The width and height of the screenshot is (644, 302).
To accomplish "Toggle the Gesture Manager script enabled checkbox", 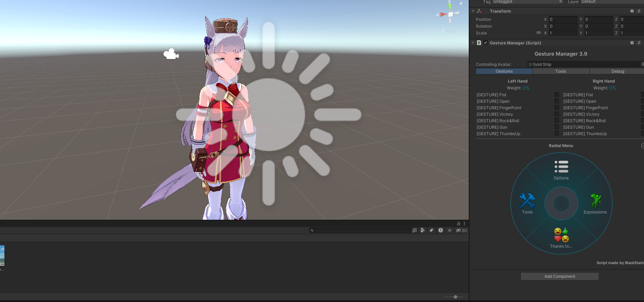I will point(485,43).
